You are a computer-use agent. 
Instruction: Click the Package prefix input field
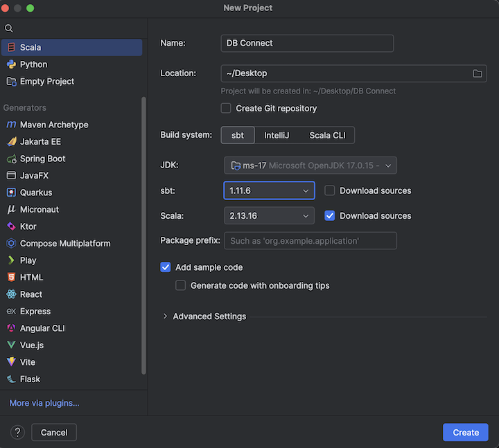click(x=310, y=241)
